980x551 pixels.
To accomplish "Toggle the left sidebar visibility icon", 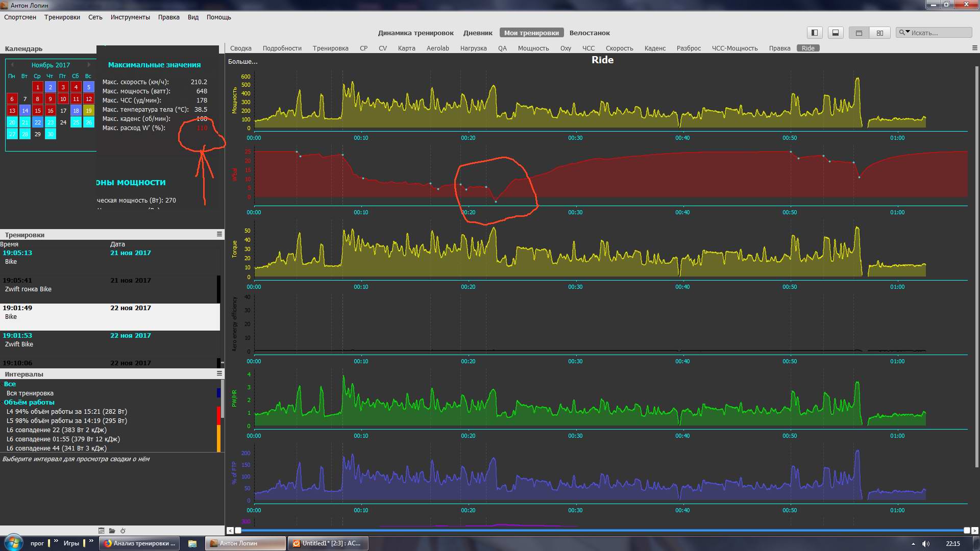I will [815, 33].
